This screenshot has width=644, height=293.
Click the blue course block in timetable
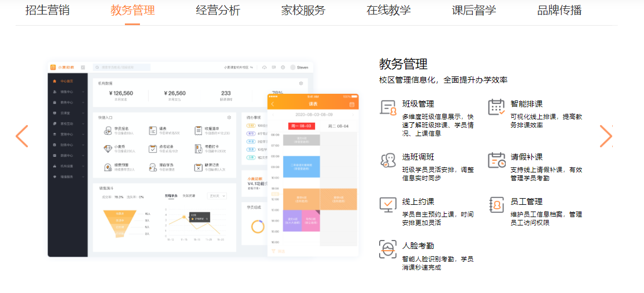[x=302, y=166]
